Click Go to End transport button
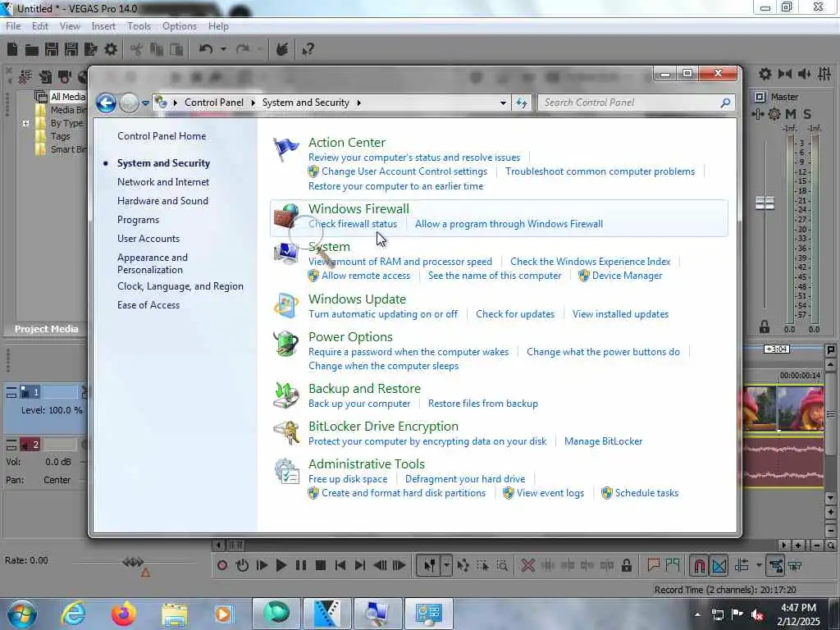The image size is (840, 630). pyautogui.click(x=360, y=565)
